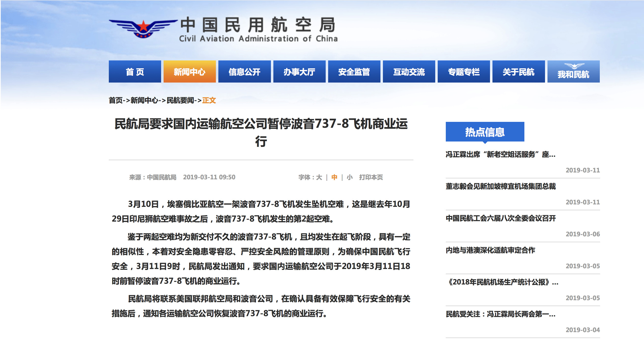Click the paragraph starting 民航局将联系美国联邦航空局

tap(261, 306)
